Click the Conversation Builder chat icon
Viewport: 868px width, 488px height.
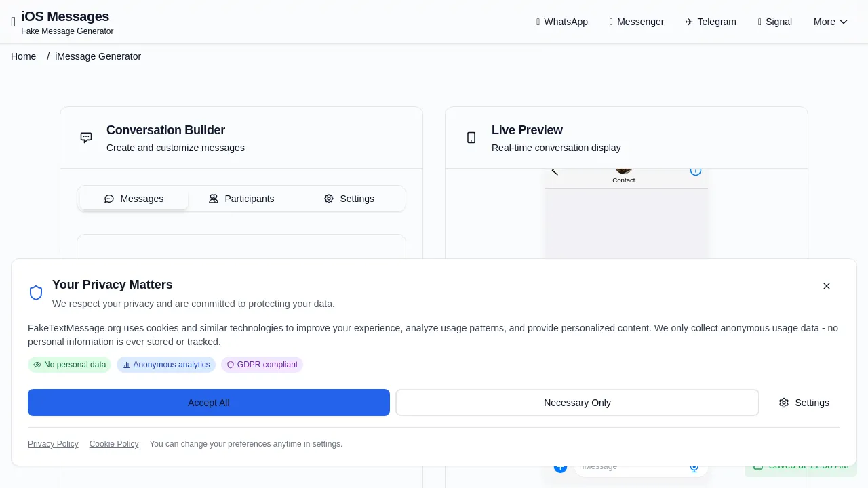(86, 138)
